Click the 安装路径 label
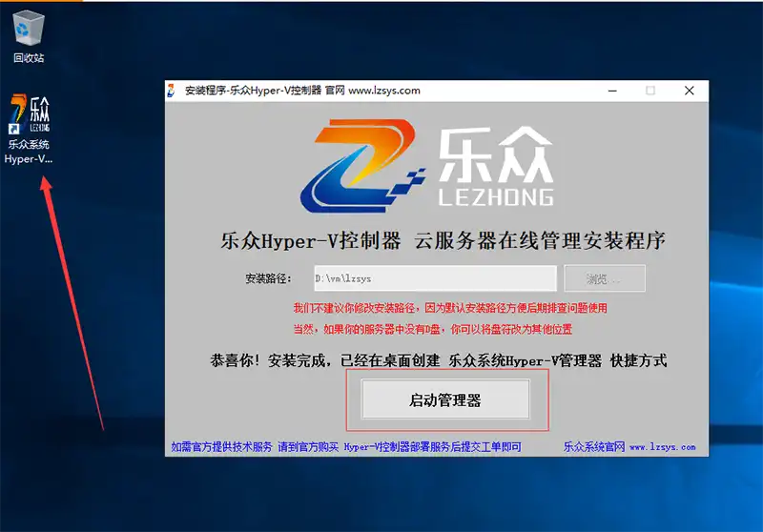763x532 pixels. tap(271, 279)
